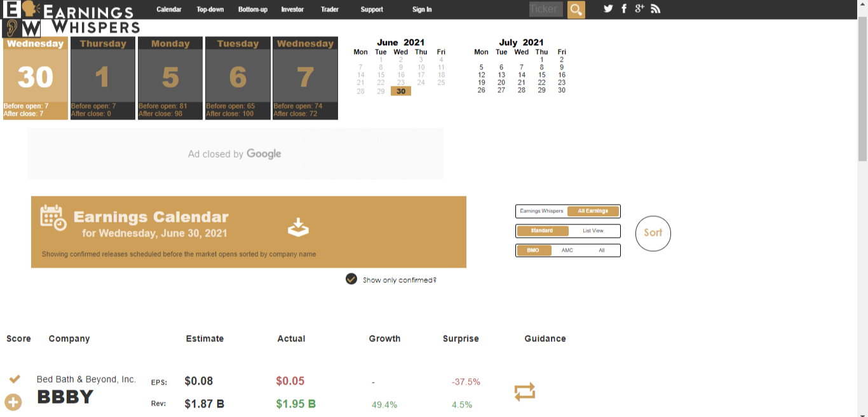Open the Top-down menu
Image resolution: width=868 pixels, height=417 pixels.
(210, 10)
